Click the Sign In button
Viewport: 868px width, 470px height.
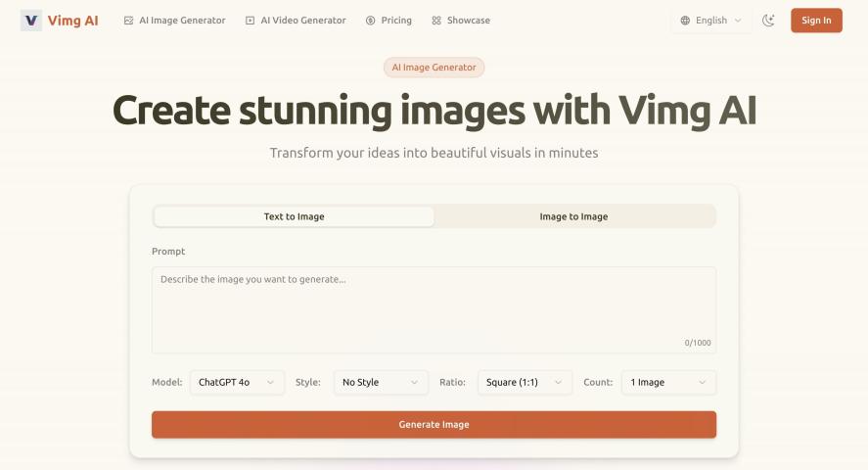coord(816,21)
